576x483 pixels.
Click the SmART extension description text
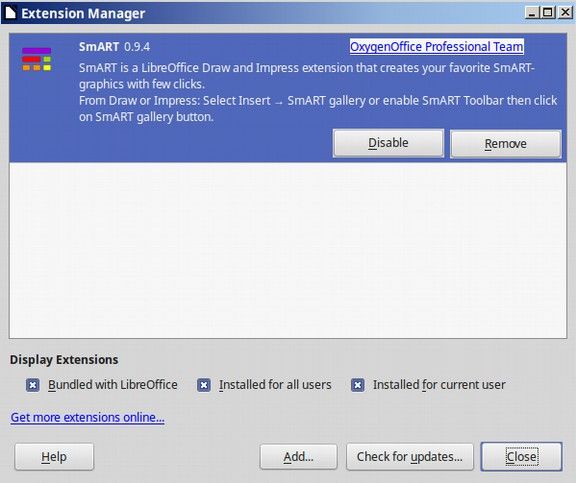[318, 92]
